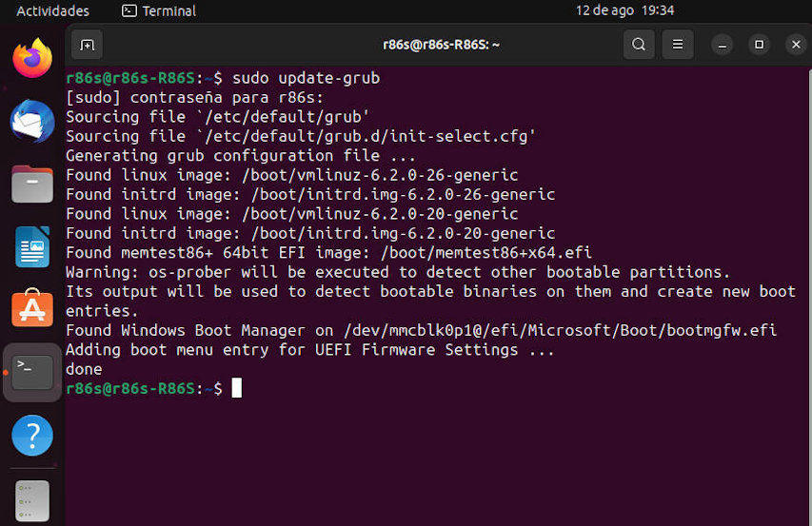Click the terminal title r86s@r86s-R86S

pos(441,45)
